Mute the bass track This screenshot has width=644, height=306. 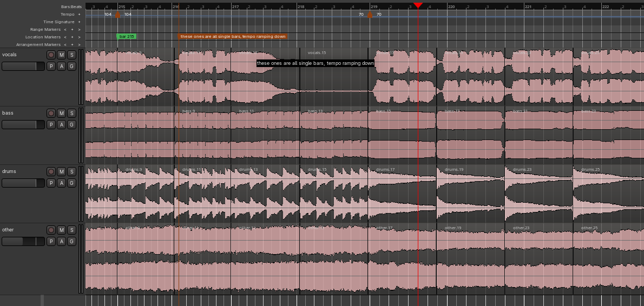(x=61, y=113)
